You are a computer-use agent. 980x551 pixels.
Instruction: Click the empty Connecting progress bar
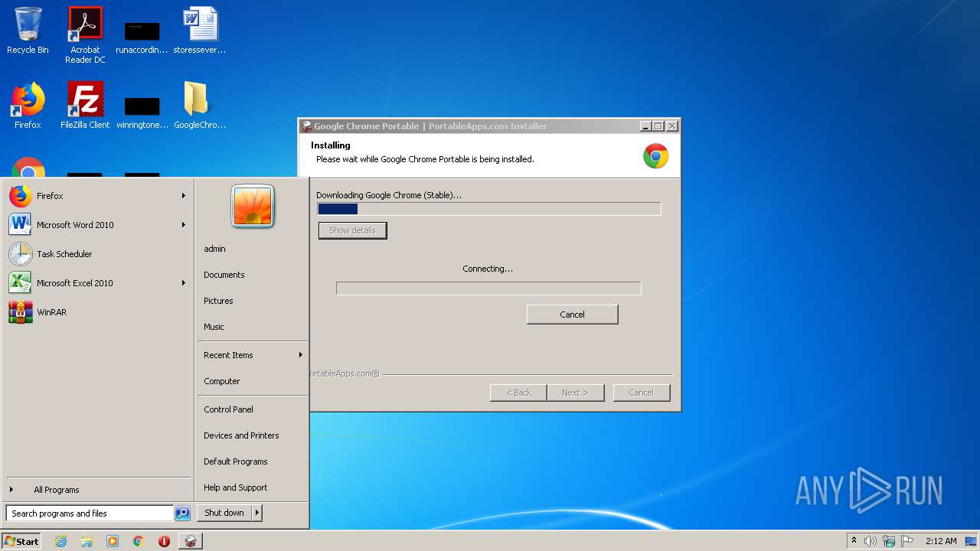[x=488, y=289]
